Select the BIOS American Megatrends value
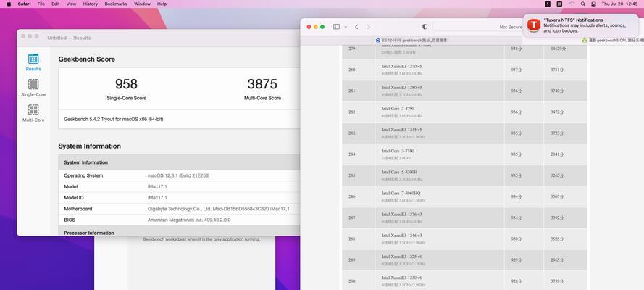Screen dimensions: 644x290 tap(189, 220)
